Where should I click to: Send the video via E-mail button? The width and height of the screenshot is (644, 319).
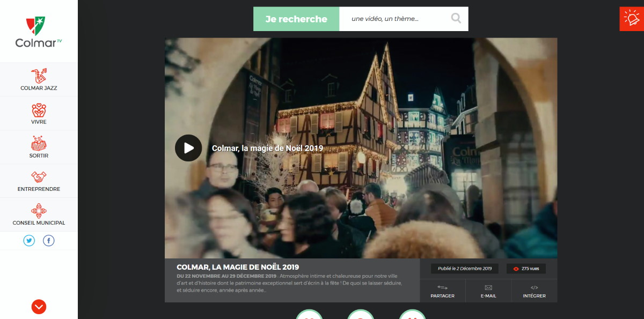tap(488, 291)
